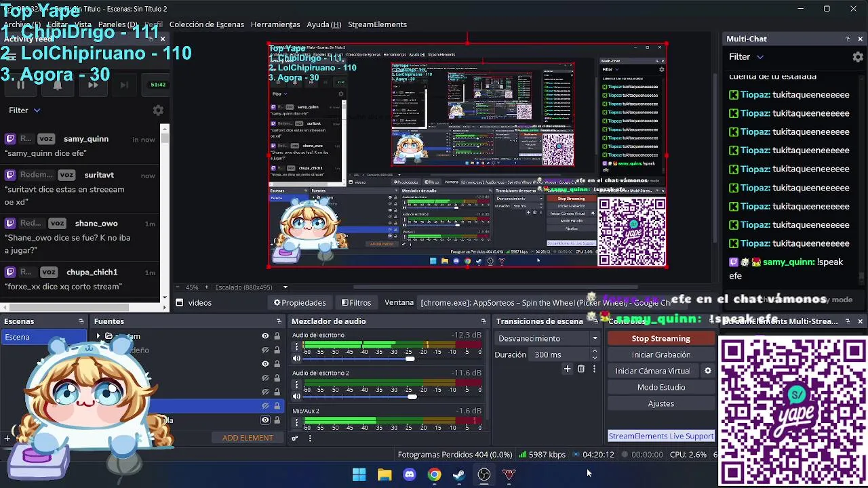Open Audio del escritorio options menu
The height and width of the screenshot is (488, 868).
pyautogui.click(x=296, y=347)
